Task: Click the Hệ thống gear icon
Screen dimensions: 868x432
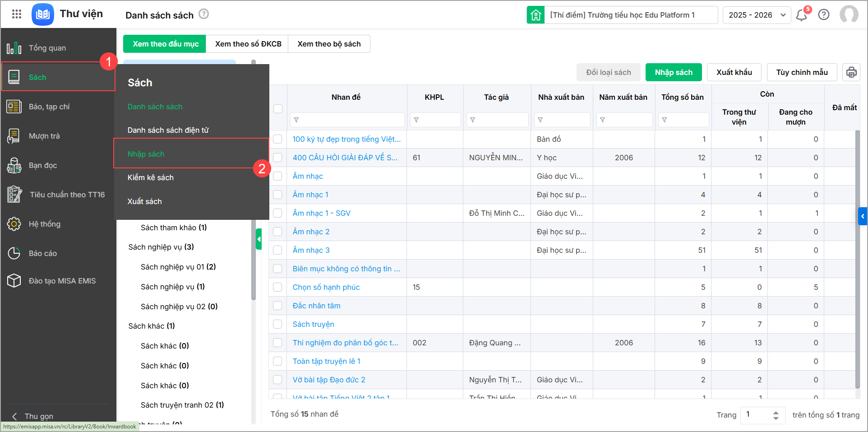Action: tap(14, 224)
